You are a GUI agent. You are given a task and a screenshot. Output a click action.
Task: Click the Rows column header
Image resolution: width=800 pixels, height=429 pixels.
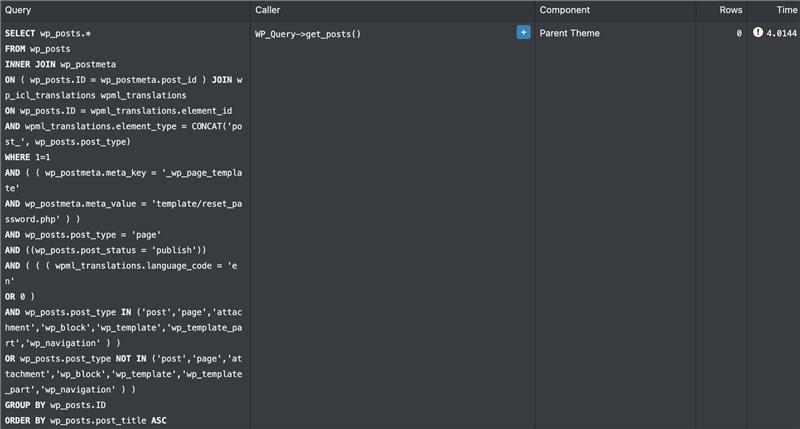coord(731,10)
